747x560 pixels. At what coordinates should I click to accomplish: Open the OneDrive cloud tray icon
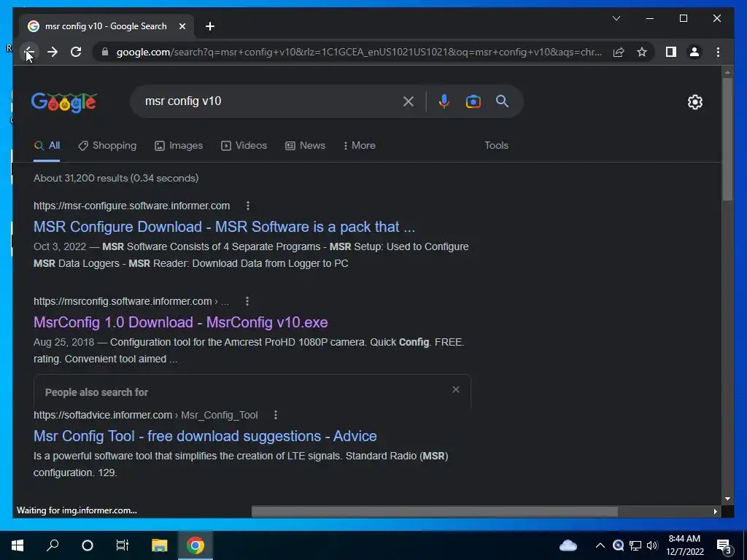pyautogui.click(x=568, y=545)
